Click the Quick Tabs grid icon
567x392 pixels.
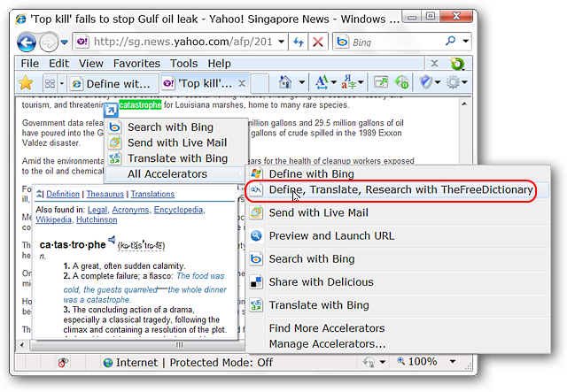coord(50,83)
